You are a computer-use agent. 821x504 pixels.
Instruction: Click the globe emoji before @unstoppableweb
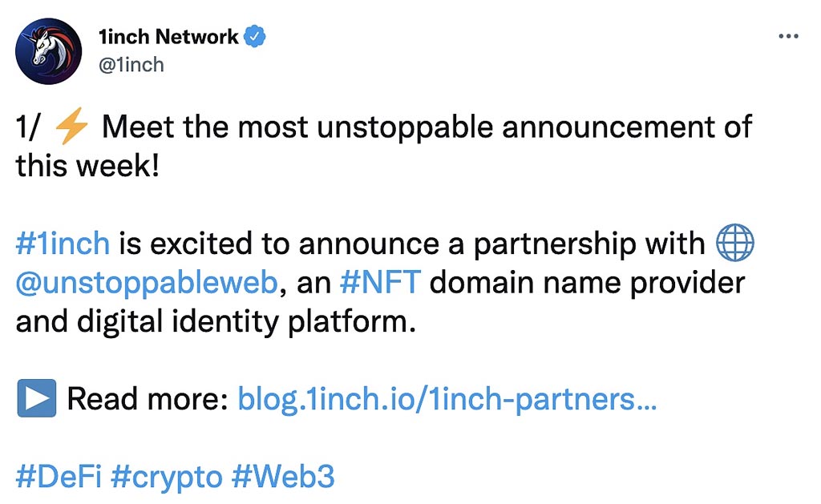(x=734, y=243)
